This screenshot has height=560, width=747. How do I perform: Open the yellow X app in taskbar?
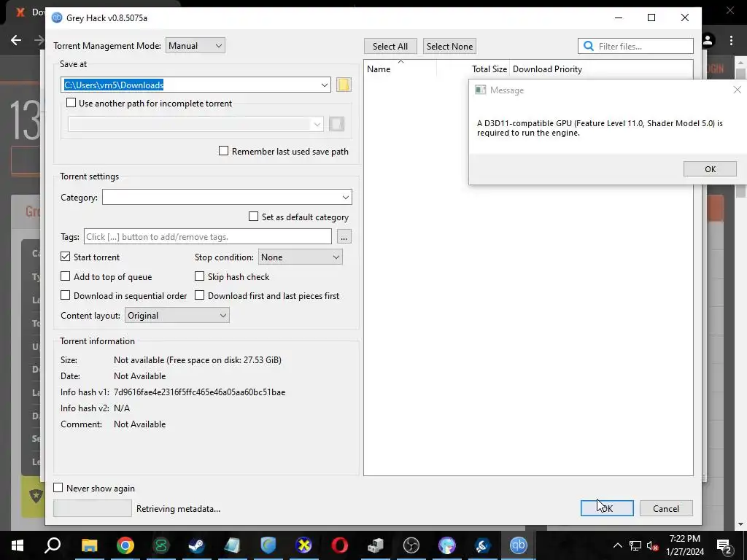pyautogui.click(x=304, y=545)
